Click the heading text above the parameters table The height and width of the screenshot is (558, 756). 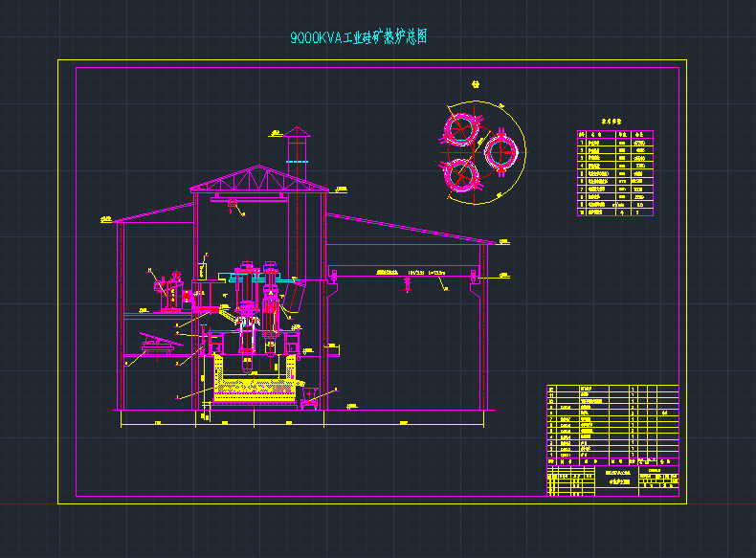click(611, 123)
